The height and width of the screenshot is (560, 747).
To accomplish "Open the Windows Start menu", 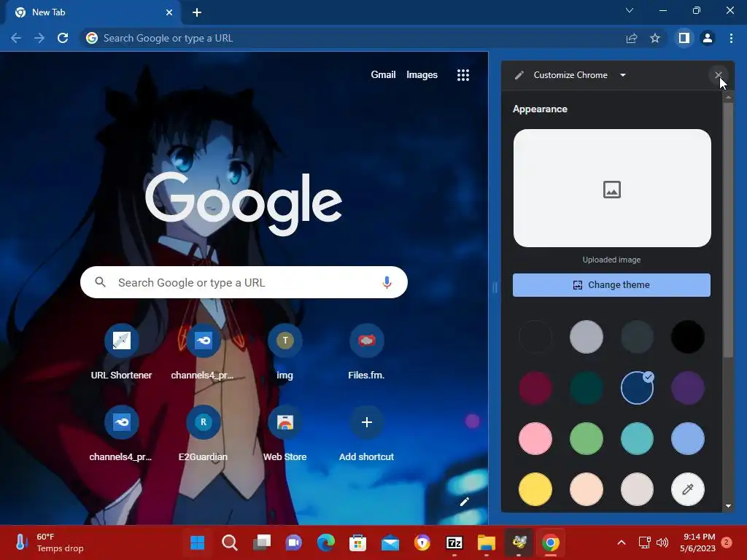I will click(x=197, y=542).
